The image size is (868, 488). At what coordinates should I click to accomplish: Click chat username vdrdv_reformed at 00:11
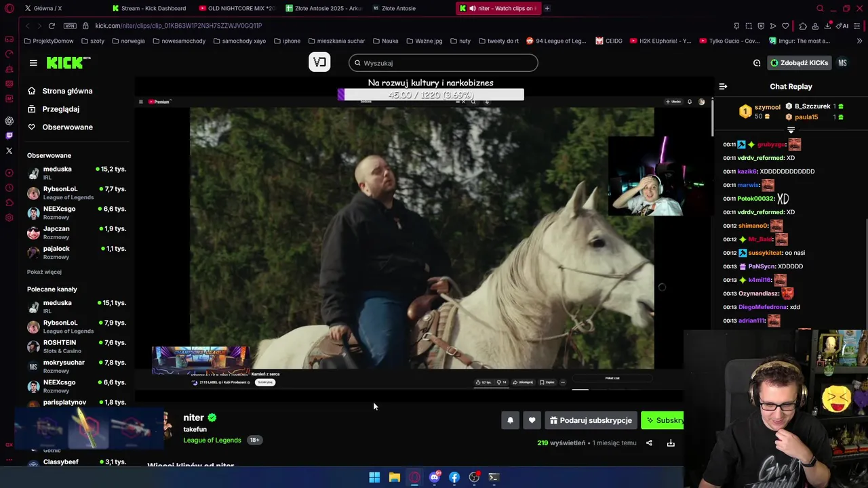click(x=760, y=158)
